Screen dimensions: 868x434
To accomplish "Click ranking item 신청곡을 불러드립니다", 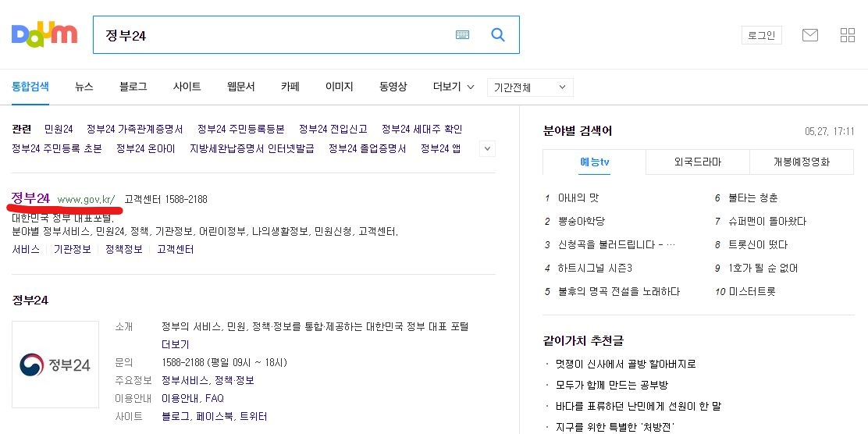I will [617, 244].
